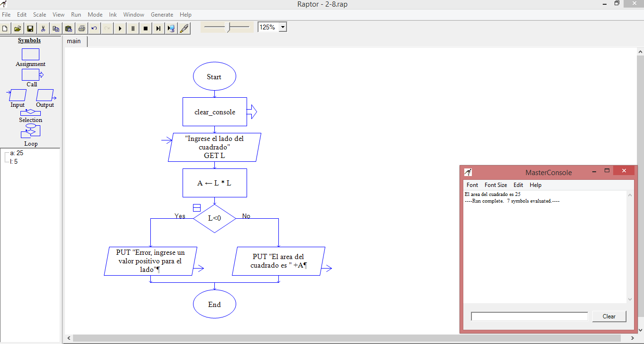Select the Selection symbol
Screen dimensions: 644x344
click(x=30, y=112)
